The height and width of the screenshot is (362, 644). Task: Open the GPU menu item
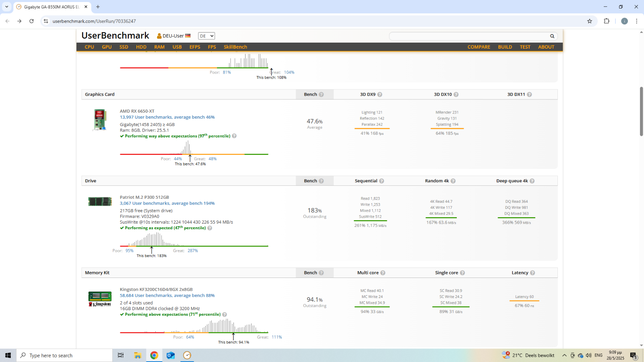tap(107, 47)
